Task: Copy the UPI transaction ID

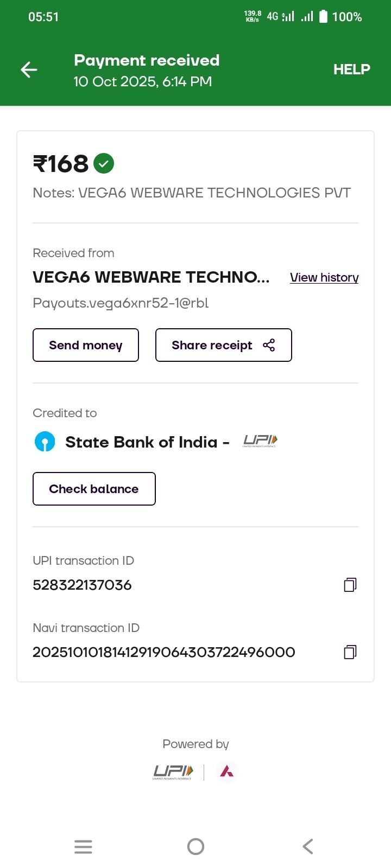Action: 350,585
